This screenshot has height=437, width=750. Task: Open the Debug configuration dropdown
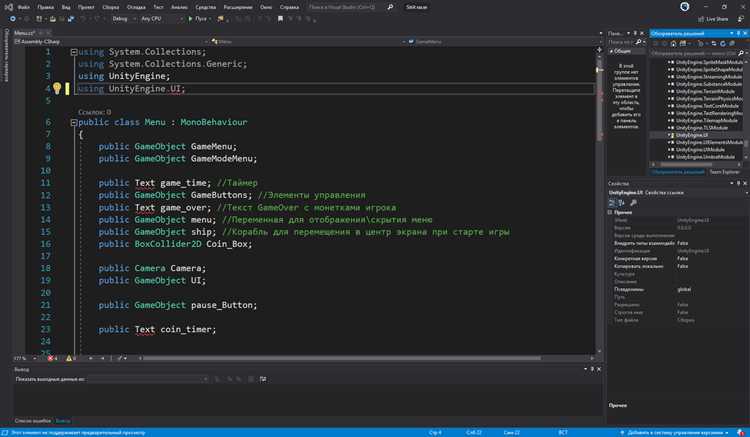pos(124,19)
